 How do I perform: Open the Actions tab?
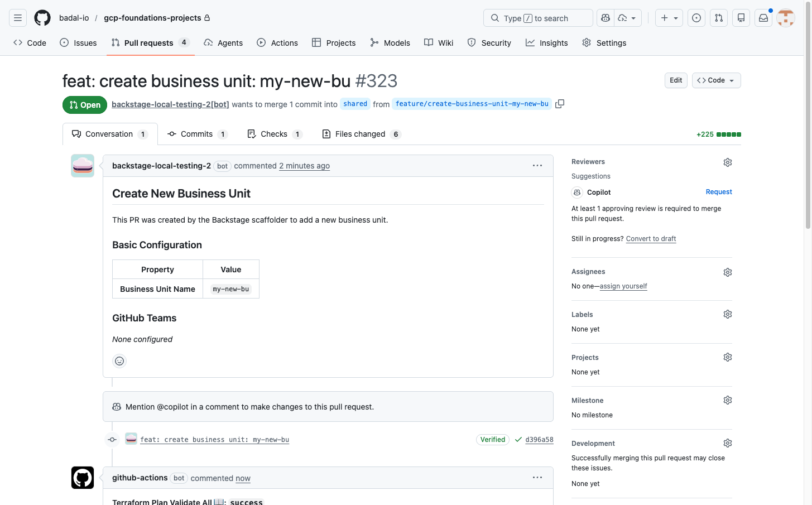(x=277, y=43)
